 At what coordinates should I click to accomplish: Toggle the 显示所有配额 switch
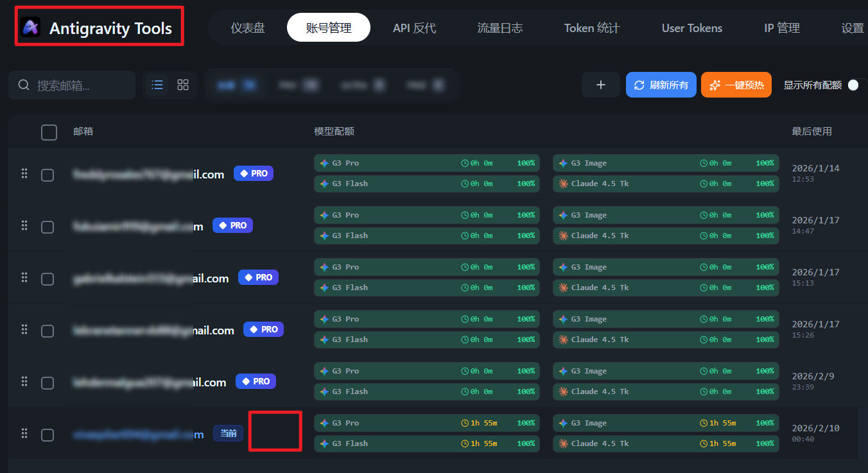[853, 85]
